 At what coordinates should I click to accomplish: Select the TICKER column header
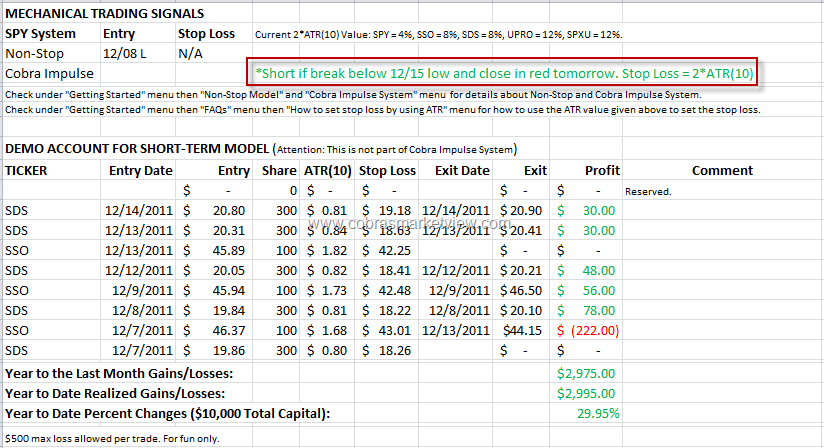point(26,171)
